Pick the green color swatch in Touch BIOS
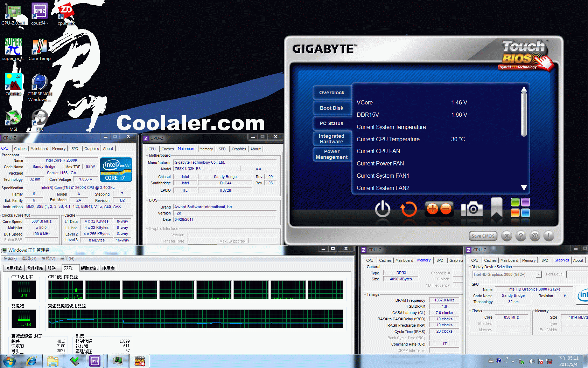The width and height of the screenshot is (588, 368). [x=515, y=202]
